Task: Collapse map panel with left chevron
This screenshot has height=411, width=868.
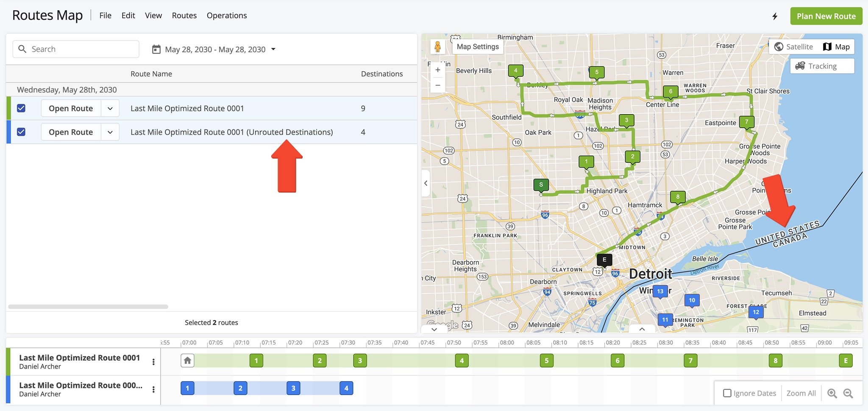Action: point(426,183)
